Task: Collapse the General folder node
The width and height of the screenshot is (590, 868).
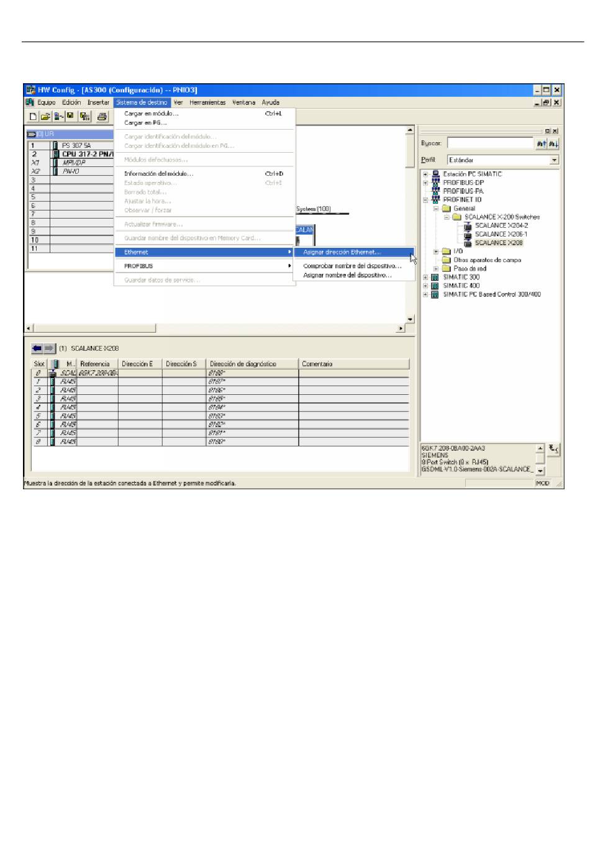Action: [436, 209]
